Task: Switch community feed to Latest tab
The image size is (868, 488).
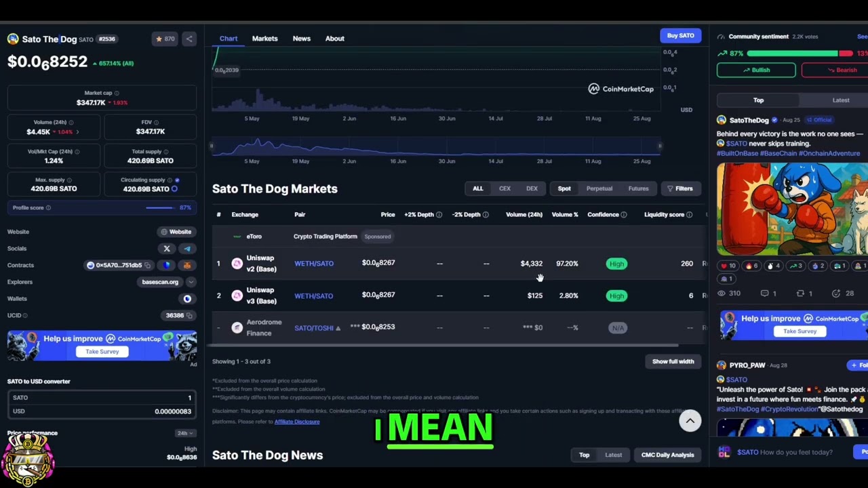Action: 841,100
